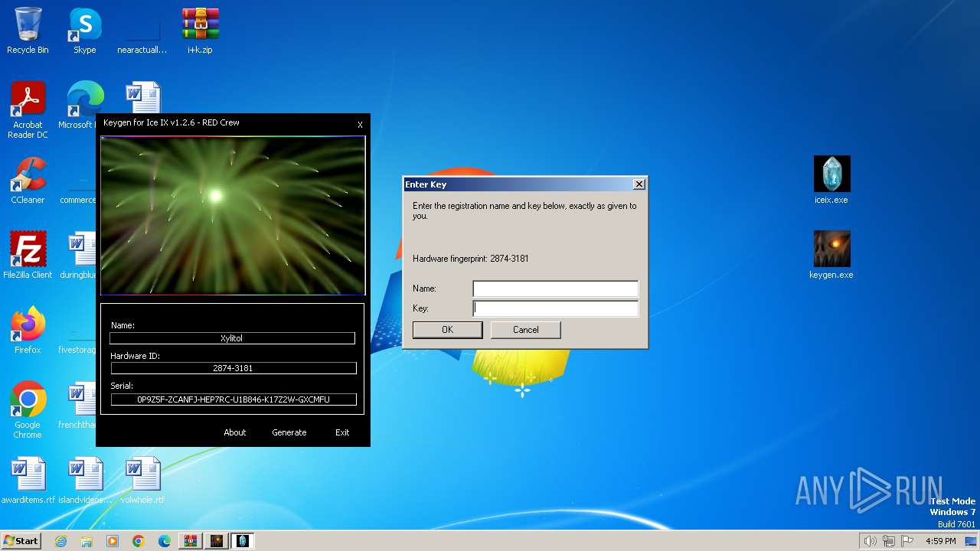Image resolution: width=980 pixels, height=551 pixels.
Task: Click OK in the Enter Key dialog
Action: point(447,330)
